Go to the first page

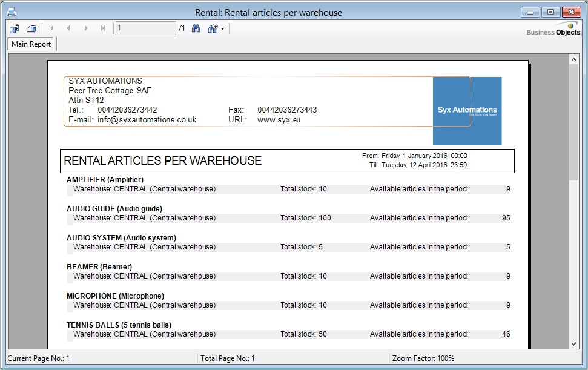click(51, 28)
